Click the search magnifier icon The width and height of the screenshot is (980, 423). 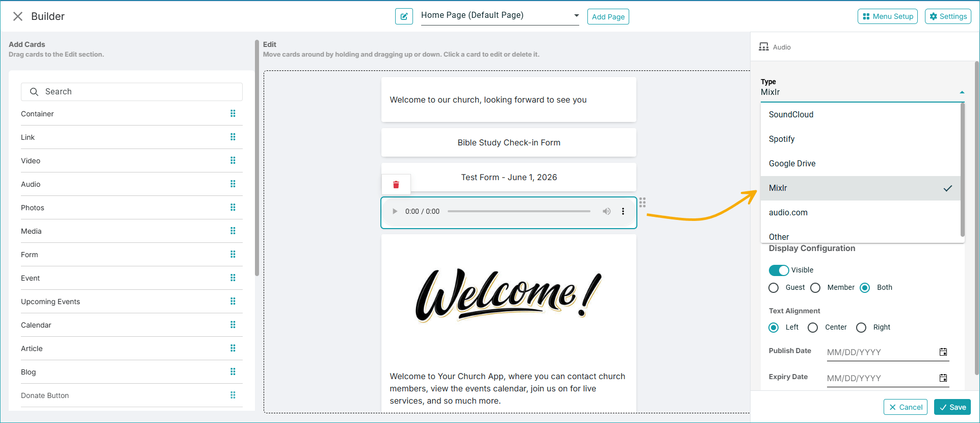pyautogui.click(x=34, y=92)
